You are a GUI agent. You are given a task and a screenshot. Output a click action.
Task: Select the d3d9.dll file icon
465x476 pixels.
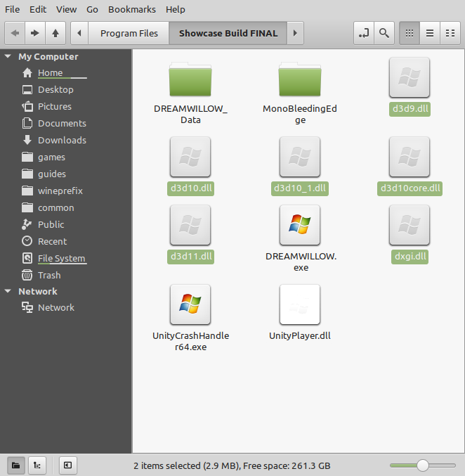[x=410, y=78]
